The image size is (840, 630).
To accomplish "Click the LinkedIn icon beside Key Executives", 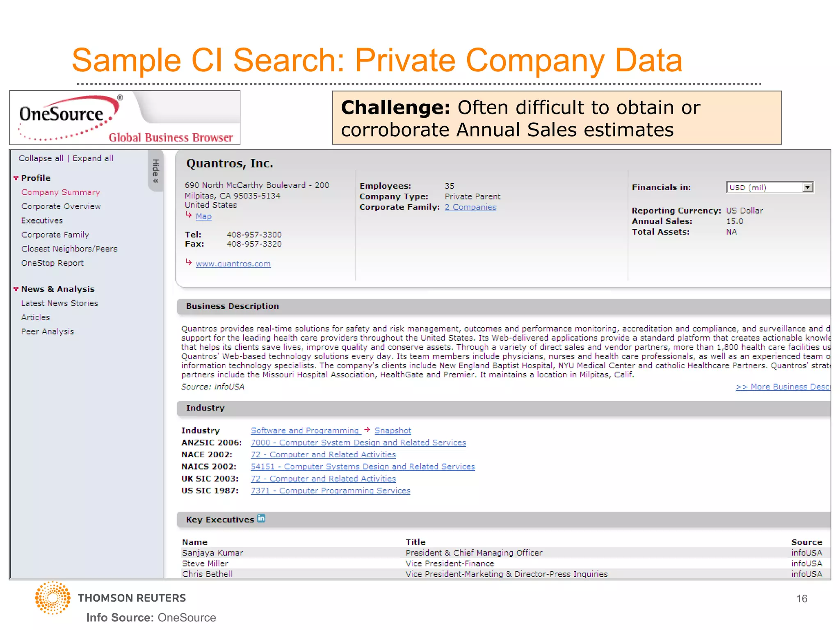I will tap(261, 518).
